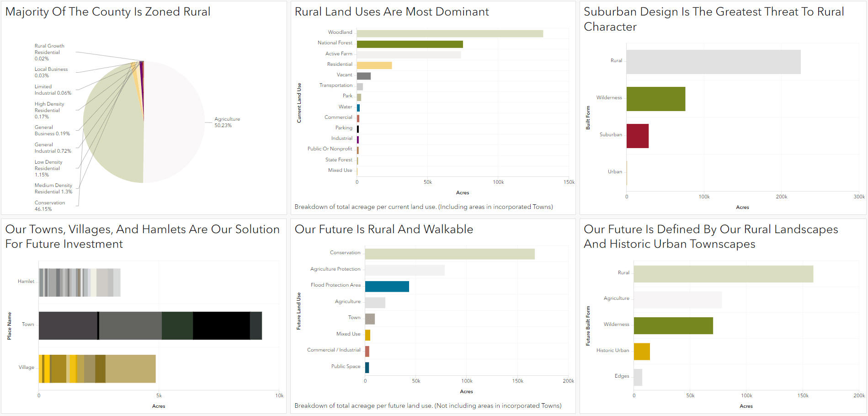Click the Residential bar in the dominant uses chart

coord(374,64)
